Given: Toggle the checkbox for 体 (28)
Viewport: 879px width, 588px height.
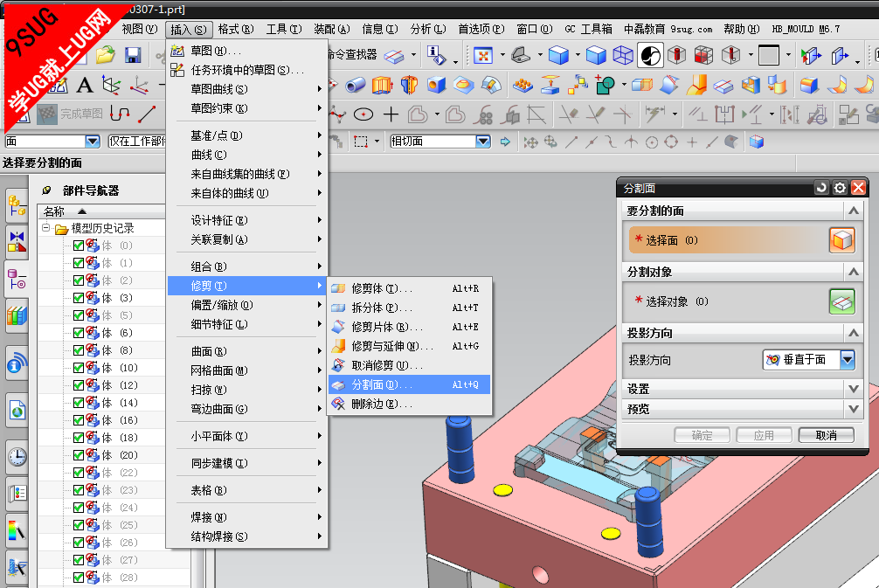Looking at the screenshot, I should (x=79, y=578).
